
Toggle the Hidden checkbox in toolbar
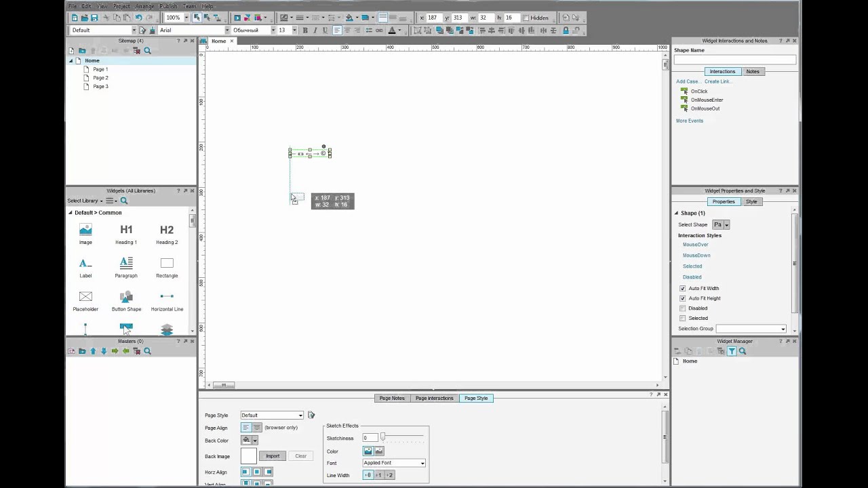coord(526,18)
